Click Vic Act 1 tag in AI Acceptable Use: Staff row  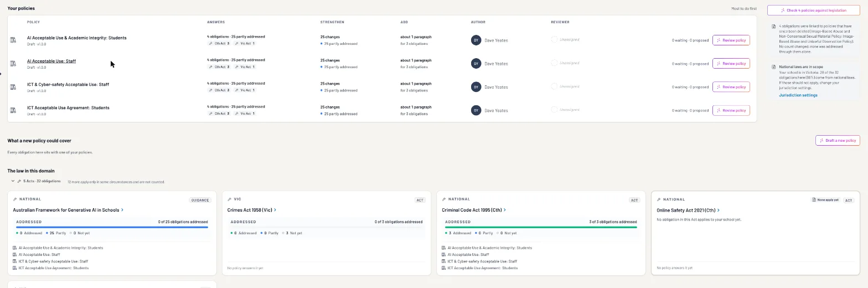pos(245,66)
